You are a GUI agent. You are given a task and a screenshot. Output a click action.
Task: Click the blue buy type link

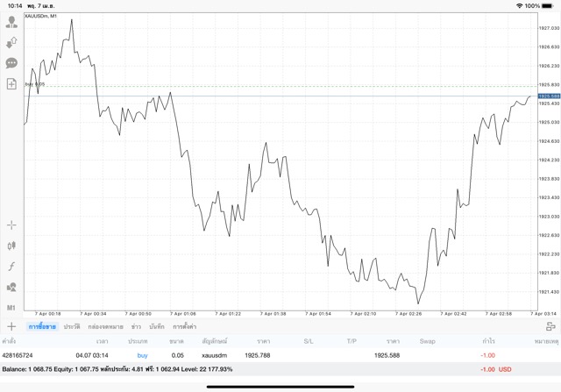pyautogui.click(x=142, y=355)
